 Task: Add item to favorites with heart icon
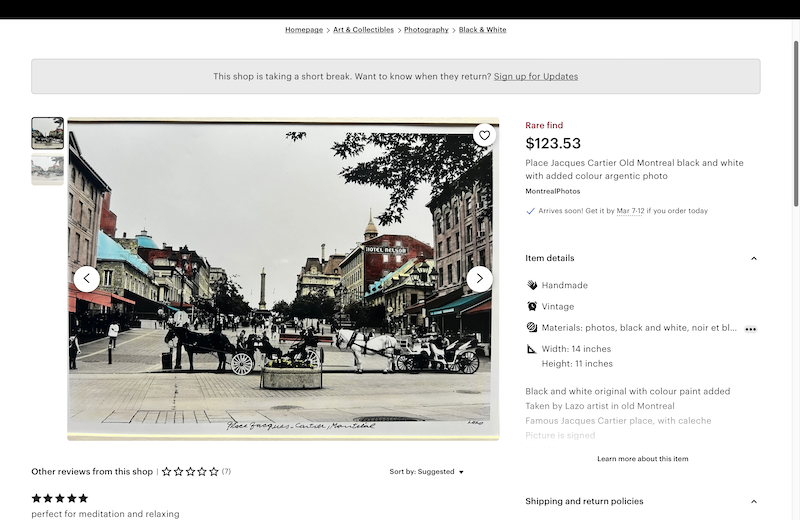click(x=484, y=135)
